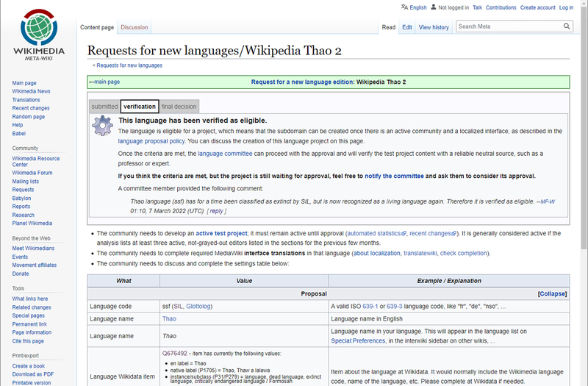Collapse the Proposal table section
The width and height of the screenshot is (588, 386).
[553, 293]
